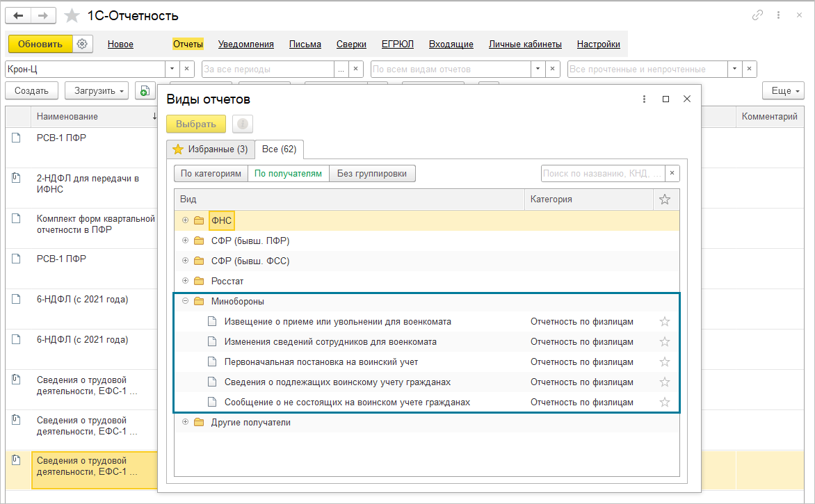Screen dimensions: 815x504
Task: Click the Создать button
Action: click(x=32, y=90)
